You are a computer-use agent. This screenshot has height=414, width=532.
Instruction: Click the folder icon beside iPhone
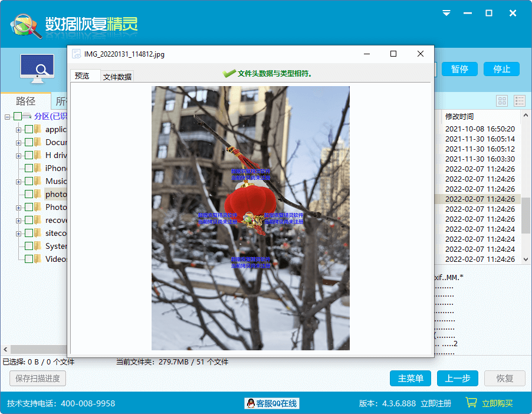click(x=38, y=168)
